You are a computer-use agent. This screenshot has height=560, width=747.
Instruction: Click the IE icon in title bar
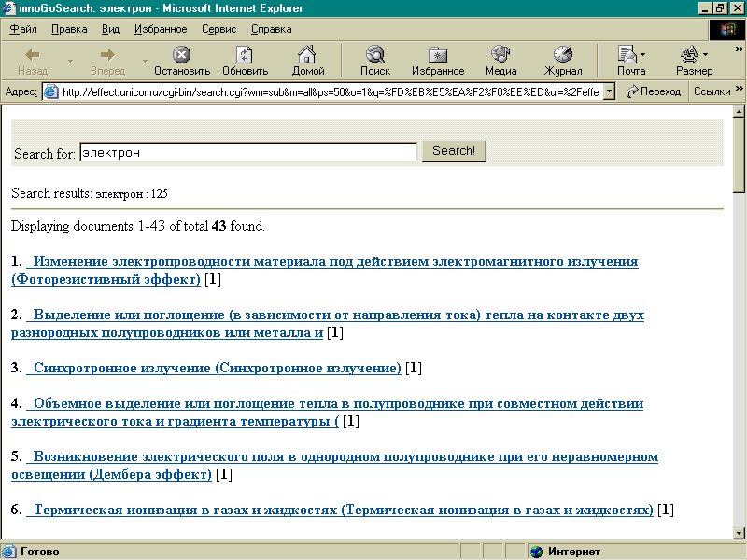click(x=9, y=8)
